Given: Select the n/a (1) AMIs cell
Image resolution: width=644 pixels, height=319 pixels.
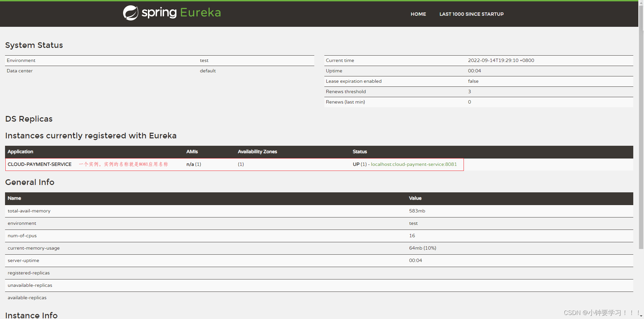Looking at the screenshot, I should tap(194, 164).
